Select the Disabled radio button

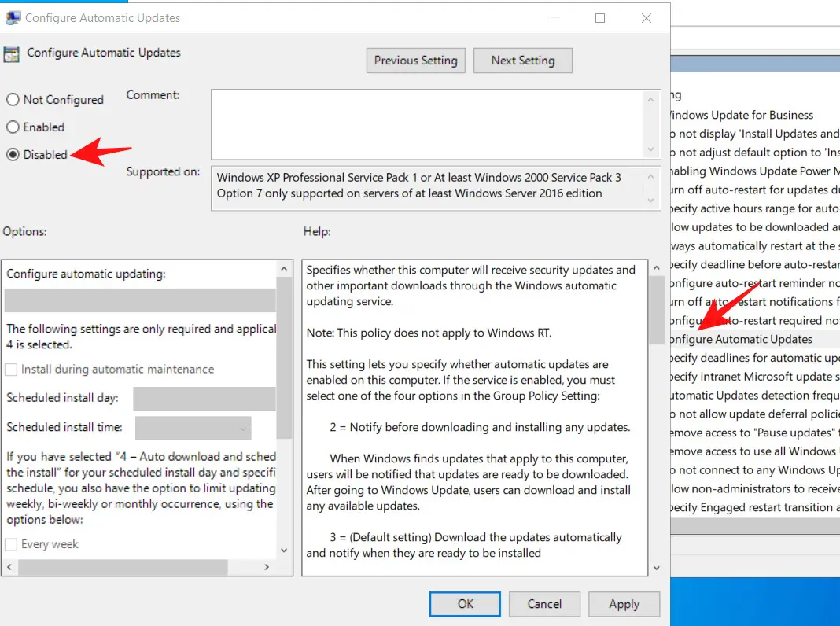click(13, 155)
